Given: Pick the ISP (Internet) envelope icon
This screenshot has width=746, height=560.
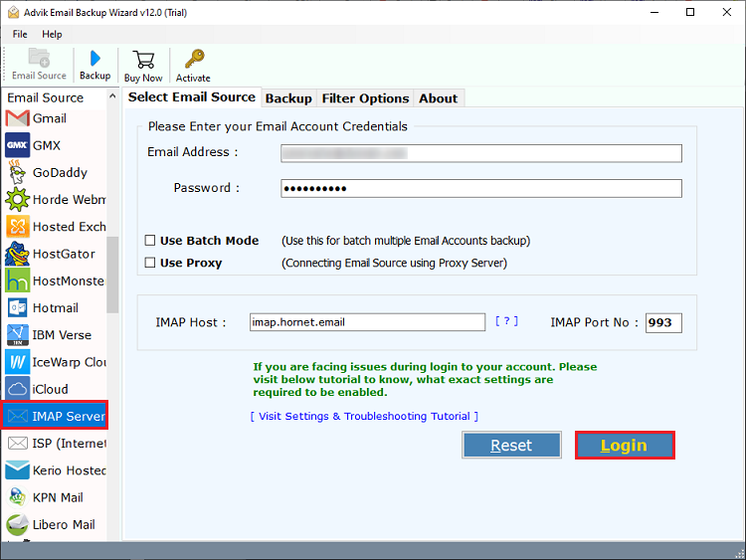Looking at the screenshot, I should tap(18, 444).
